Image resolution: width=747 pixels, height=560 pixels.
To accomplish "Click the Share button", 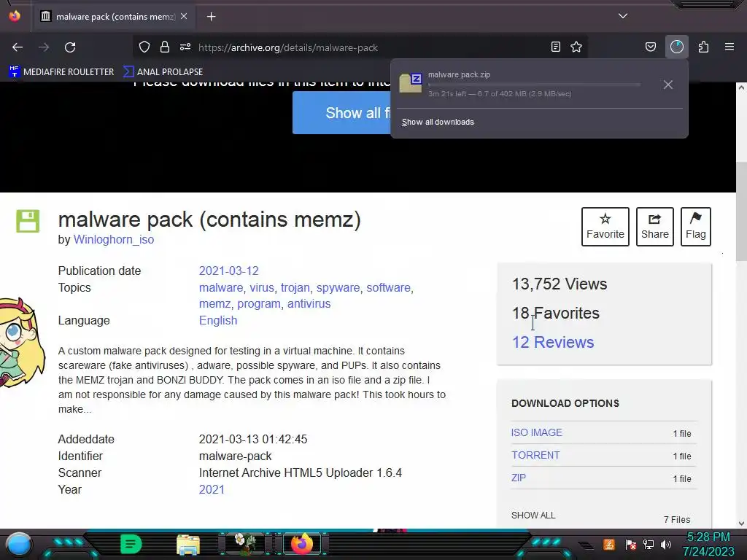I will point(654,227).
